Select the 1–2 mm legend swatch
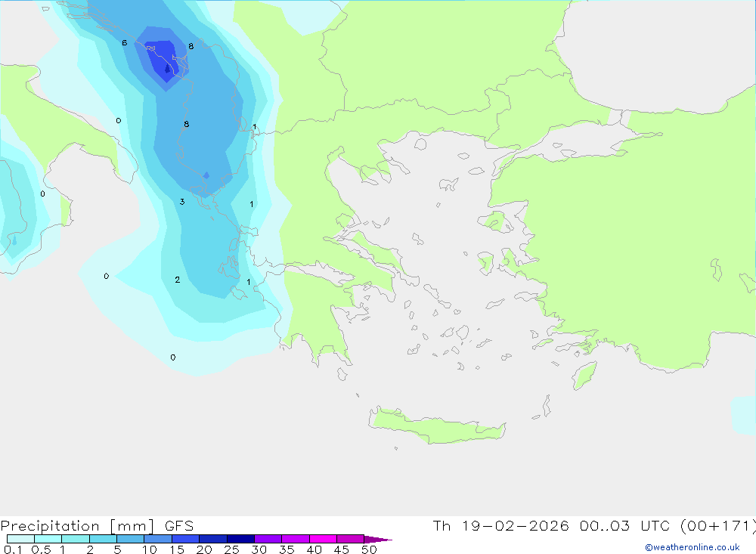The image size is (756, 554). pyautogui.click(x=76, y=539)
